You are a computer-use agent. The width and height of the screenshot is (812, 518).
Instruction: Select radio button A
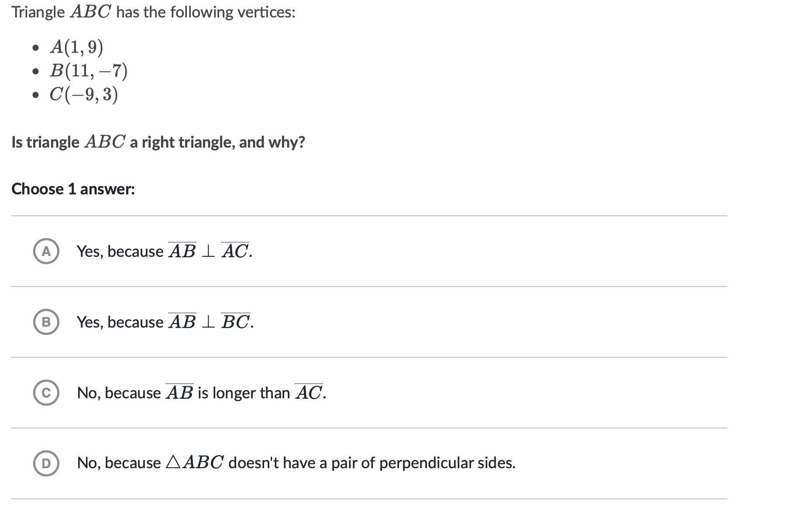[x=46, y=251]
